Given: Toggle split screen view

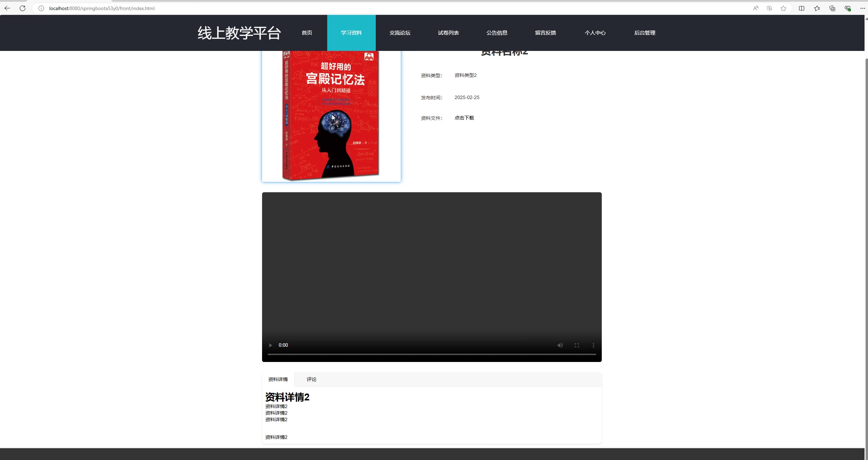Looking at the screenshot, I should tap(801, 8).
